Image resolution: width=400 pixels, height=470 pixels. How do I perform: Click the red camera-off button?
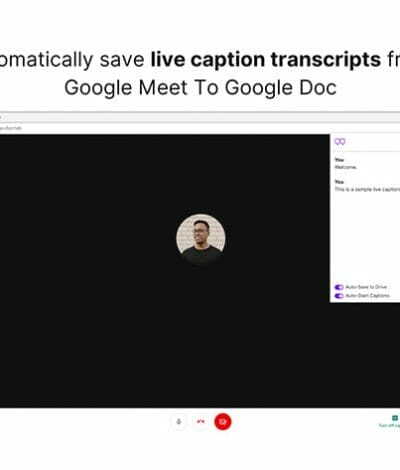pos(223,422)
